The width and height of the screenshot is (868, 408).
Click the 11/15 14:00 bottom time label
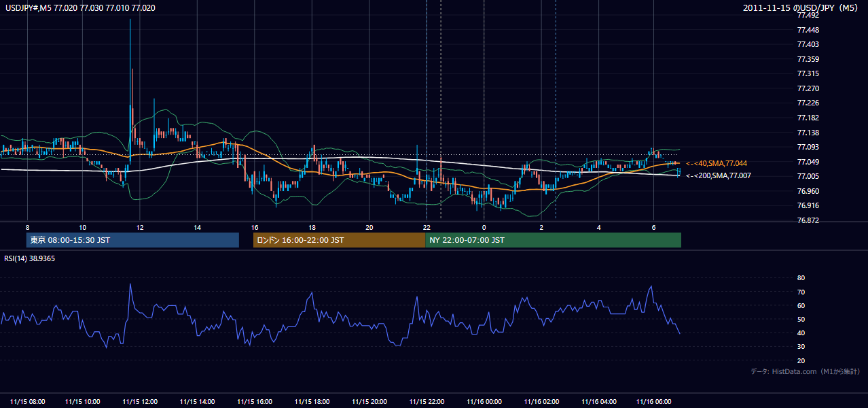(x=198, y=402)
